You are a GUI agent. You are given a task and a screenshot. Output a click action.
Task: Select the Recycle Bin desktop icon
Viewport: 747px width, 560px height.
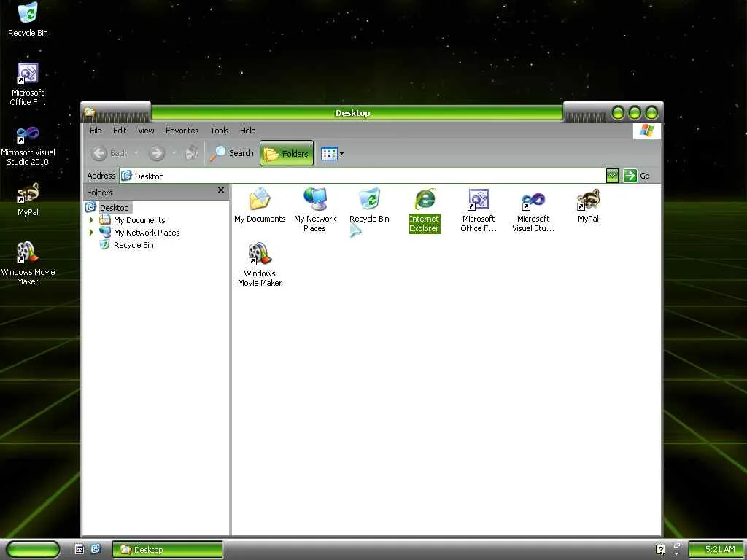[x=28, y=20]
